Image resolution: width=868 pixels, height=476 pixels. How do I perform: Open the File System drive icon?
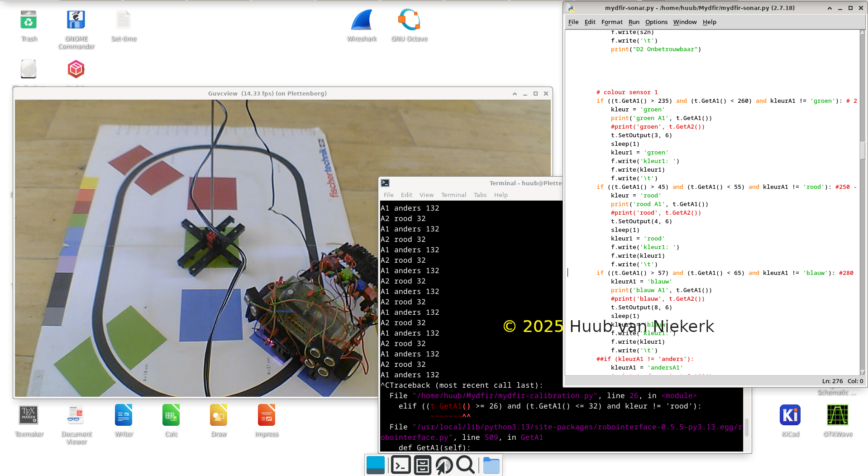pyautogui.click(x=29, y=69)
